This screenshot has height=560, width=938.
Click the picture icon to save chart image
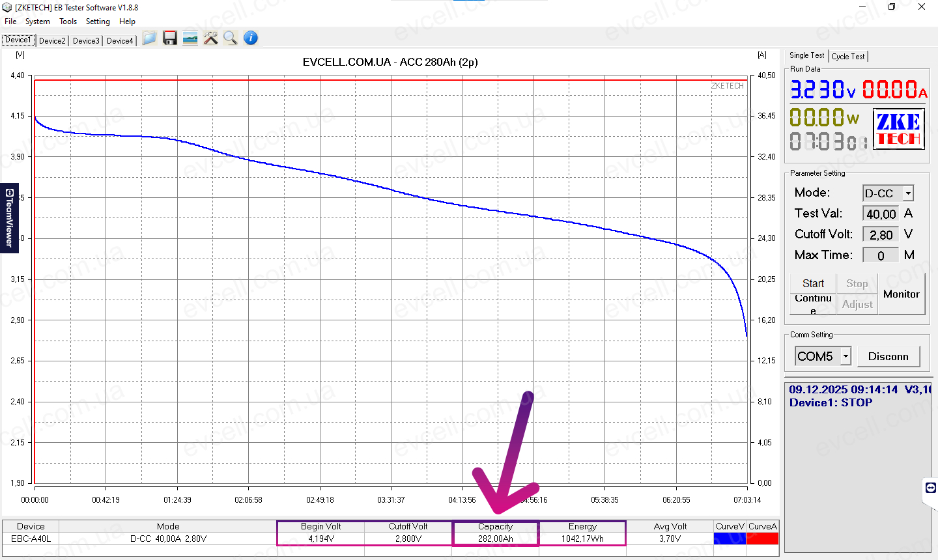[x=190, y=38]
